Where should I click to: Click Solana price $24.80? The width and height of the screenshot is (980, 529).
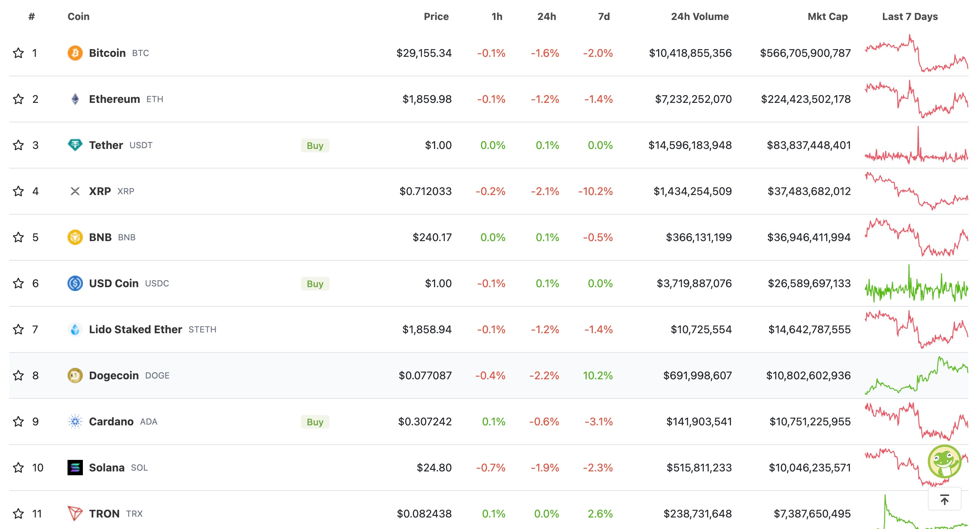[x=434, y=468]
